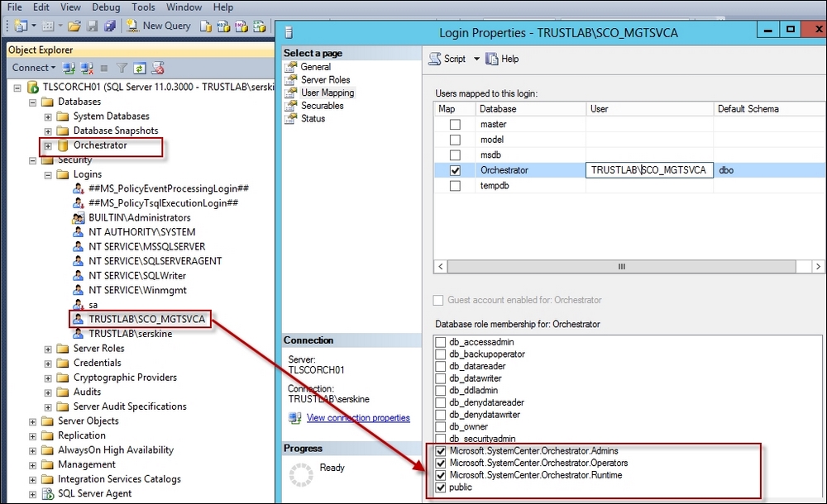The image size is (827, 504).
Task: Uncheck Microsoft.SystemCenter.Orchestrator.Runtime role
Action: click(441, 475)
